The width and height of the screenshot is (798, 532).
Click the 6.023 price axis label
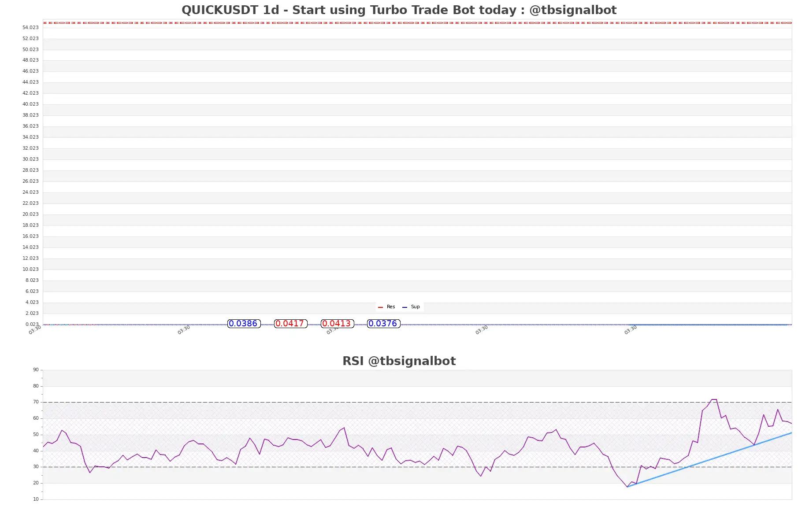(x=32, y=292)
